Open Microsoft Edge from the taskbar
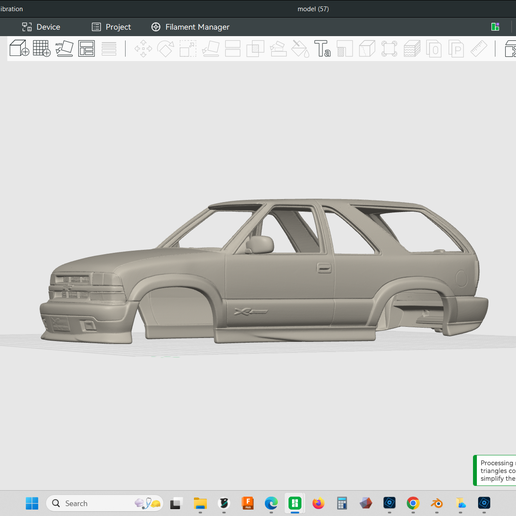This screenshot has width=516, height=516. (271, 503)
